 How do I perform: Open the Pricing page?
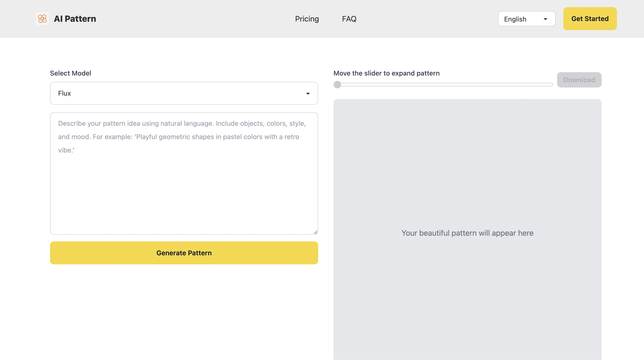click(307, 19)
